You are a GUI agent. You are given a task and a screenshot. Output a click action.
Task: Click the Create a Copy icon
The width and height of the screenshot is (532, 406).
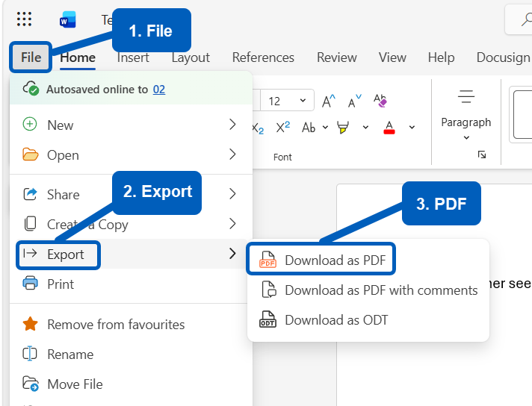pyautogui.click(x=30, y=224)
